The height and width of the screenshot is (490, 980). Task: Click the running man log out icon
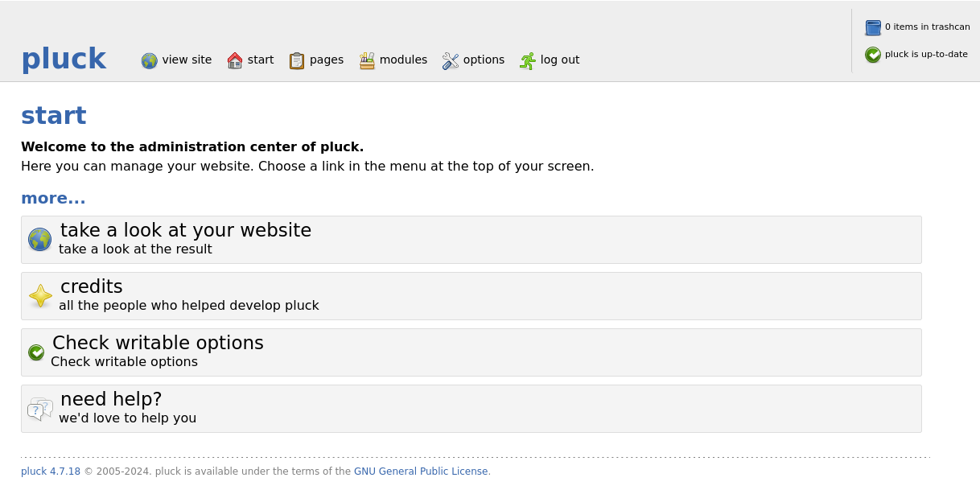tap(528, 60)
